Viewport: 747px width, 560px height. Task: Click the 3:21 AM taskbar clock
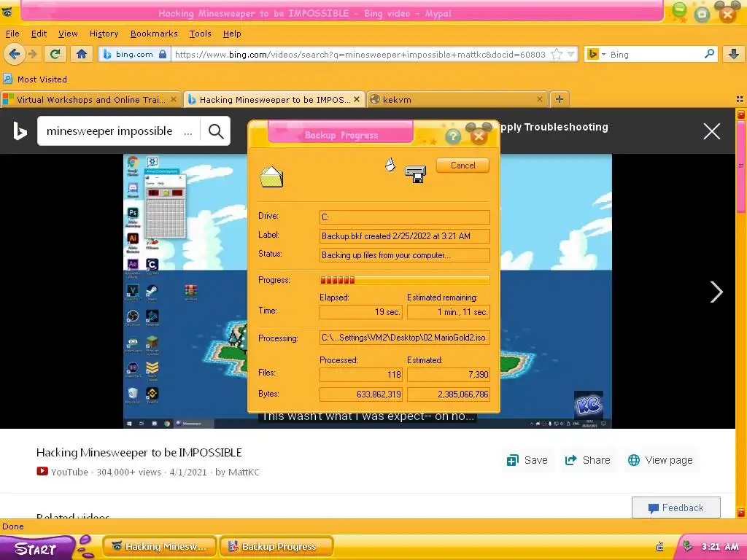click(720, 547)
